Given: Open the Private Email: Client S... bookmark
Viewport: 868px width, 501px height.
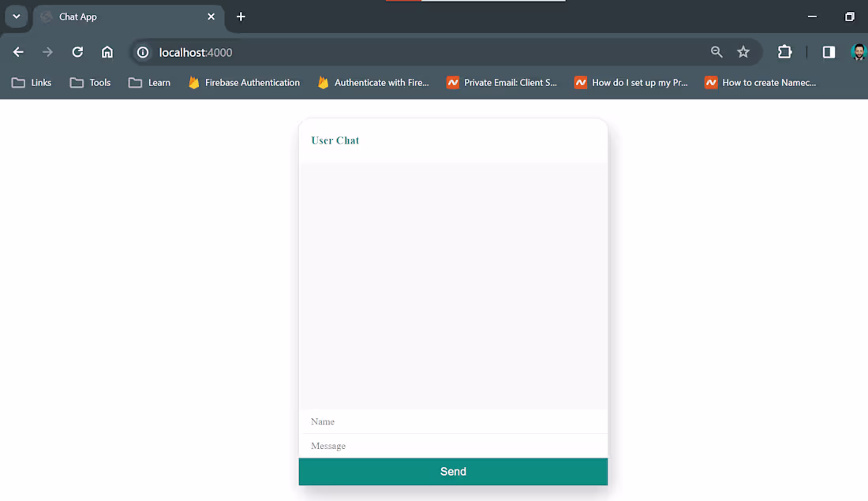Looking at the screenshot, I should [x=502, y=82].
